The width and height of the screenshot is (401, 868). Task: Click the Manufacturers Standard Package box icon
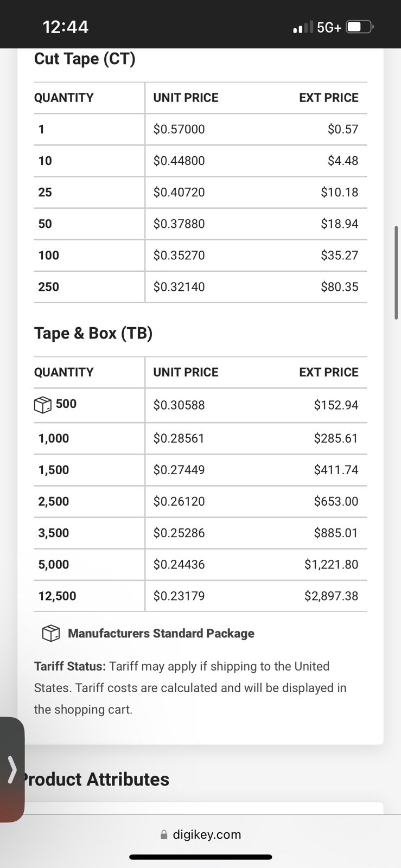(x=51, y=633)
